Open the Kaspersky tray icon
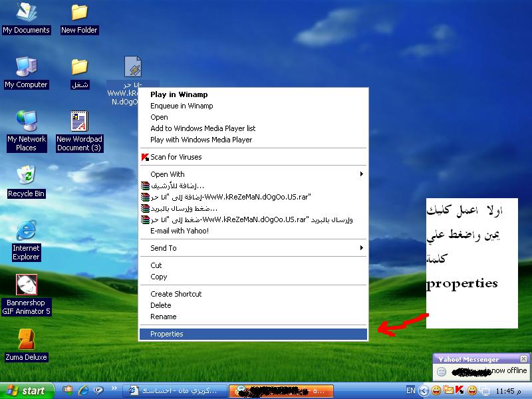 [460, 390]
